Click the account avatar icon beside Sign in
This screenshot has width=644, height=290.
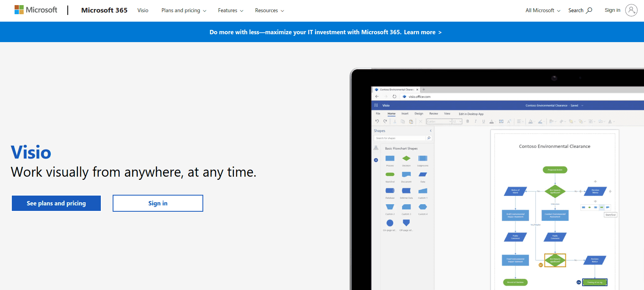631,10
